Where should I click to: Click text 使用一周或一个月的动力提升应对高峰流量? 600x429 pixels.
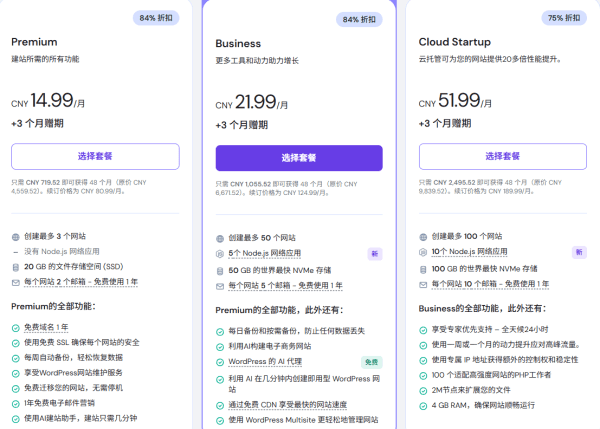[x=506, y=345]
